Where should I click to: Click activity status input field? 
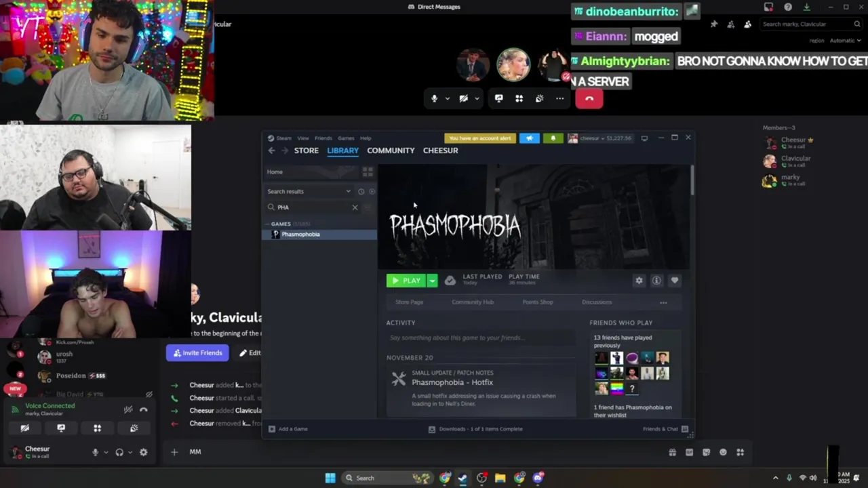(x=481, y=338)
